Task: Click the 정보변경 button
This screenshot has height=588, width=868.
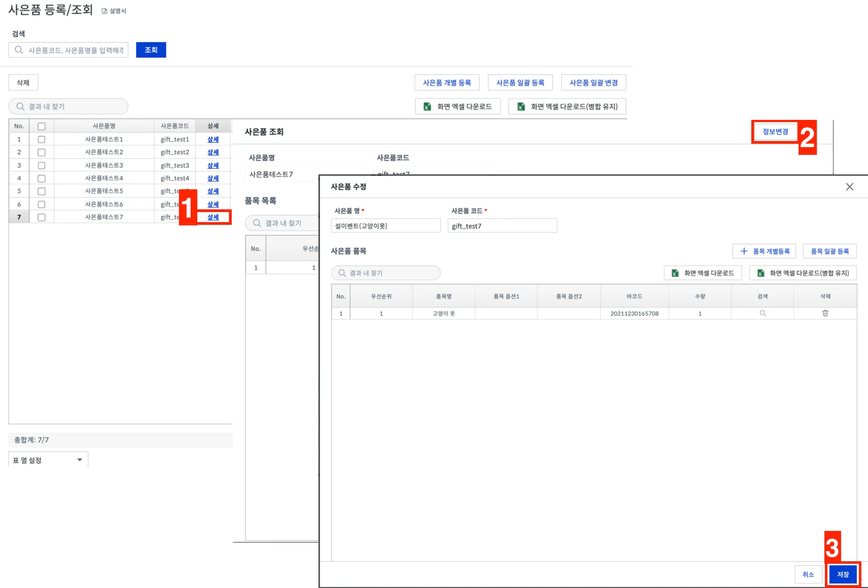Action: [775, 132]
